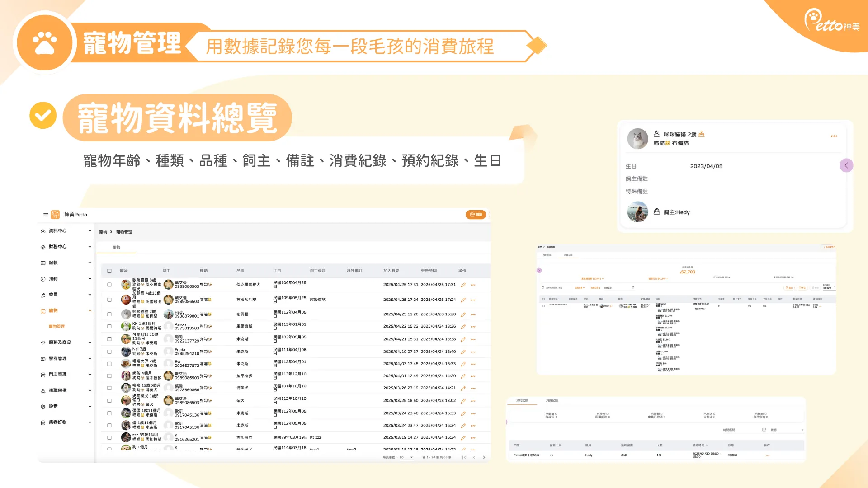The height and width of the screenshot is (488, 868).
Task: Click the return button atop consumption panel
Action: point(828,247)
